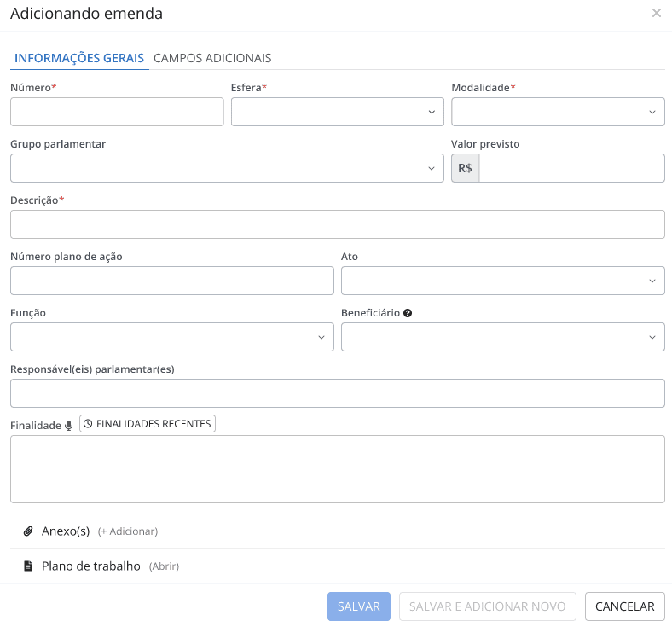Open the work plan via Abrir link
Image resolution: width=672 pixels, height=621 pixels.
point(164,566)
